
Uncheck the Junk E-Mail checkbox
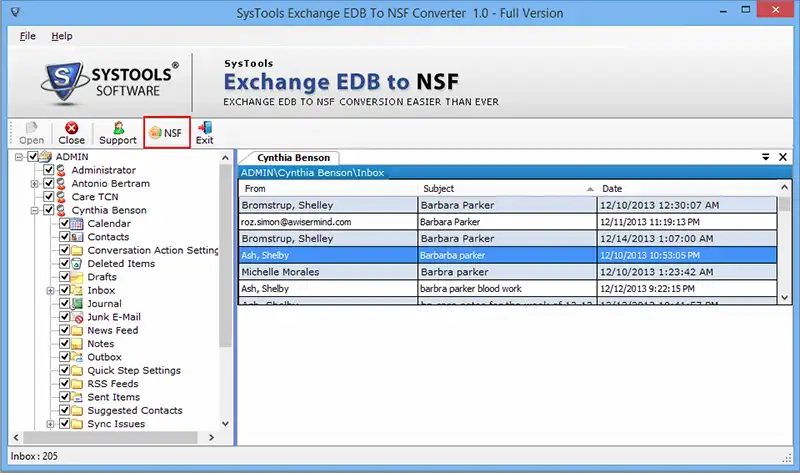pyautogui.click(x=64, y=316)
